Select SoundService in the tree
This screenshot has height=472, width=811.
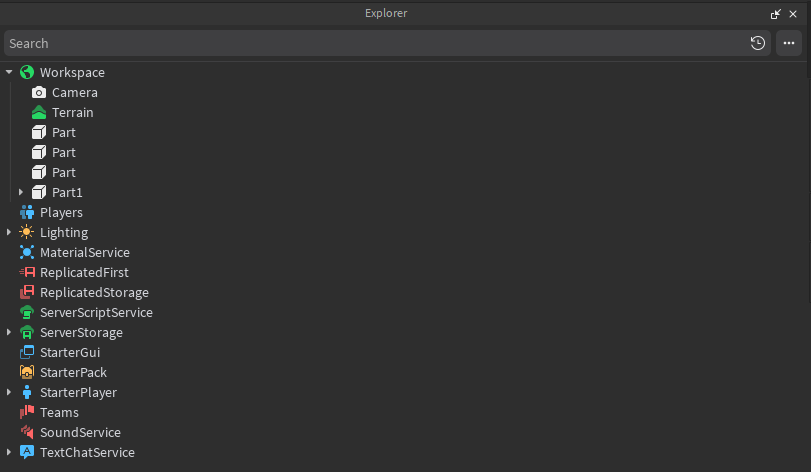pos(81,432)
